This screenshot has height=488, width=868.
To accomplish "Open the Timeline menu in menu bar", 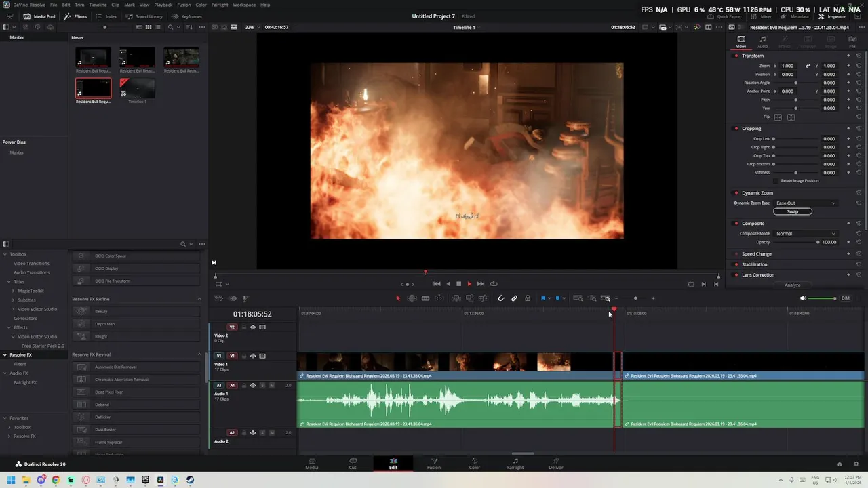I will [98, 5].
